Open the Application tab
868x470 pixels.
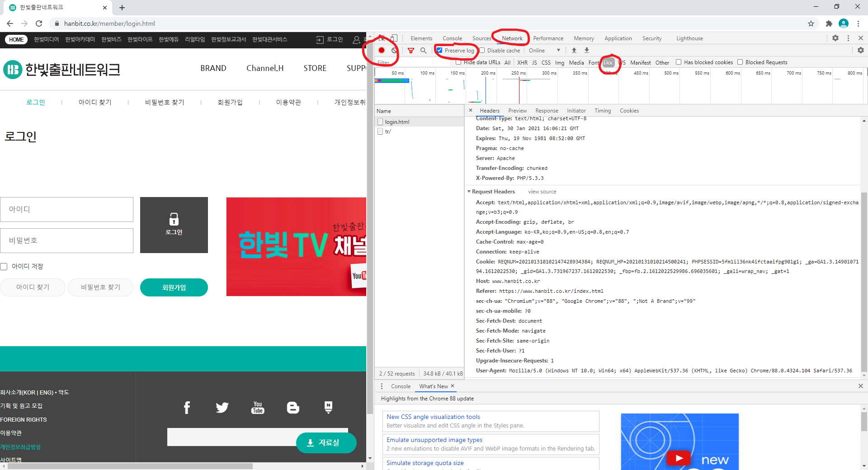618,38
